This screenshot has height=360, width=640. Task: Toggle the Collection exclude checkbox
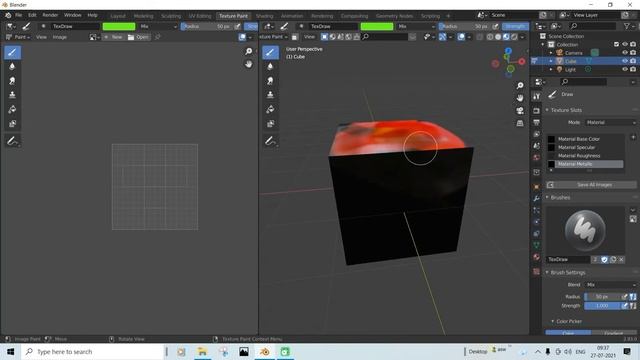click(x=616, y=44)
